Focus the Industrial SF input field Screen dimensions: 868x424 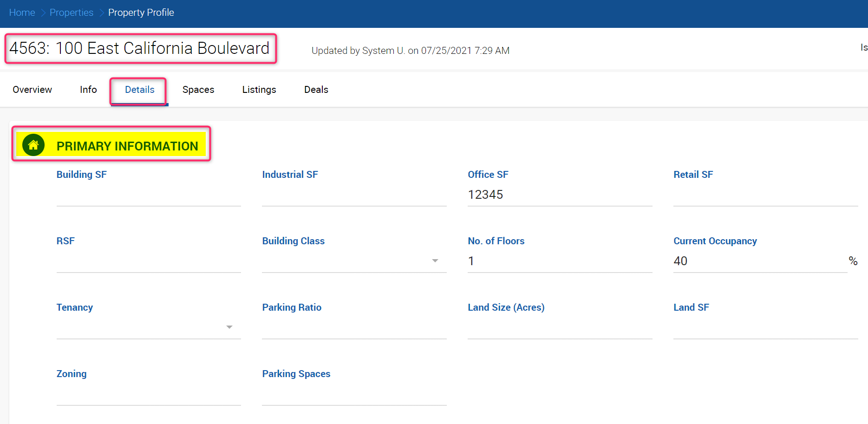tap(354, 195)
